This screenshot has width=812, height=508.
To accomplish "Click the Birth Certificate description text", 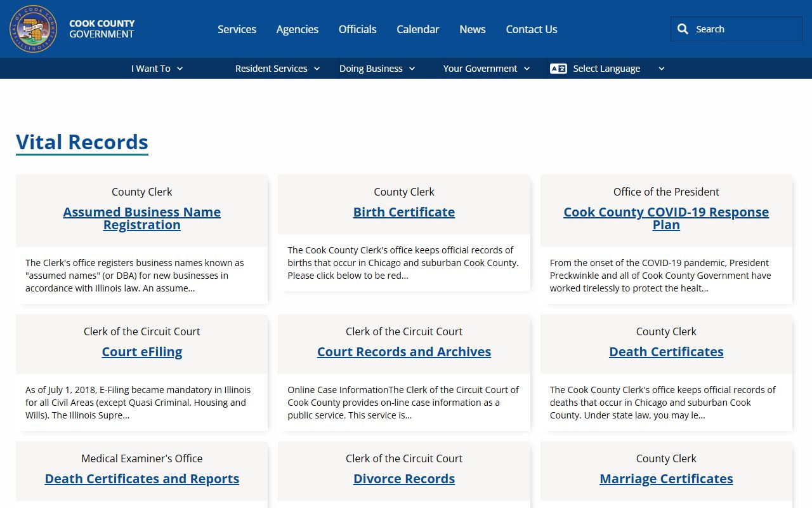I will [403, 263].
